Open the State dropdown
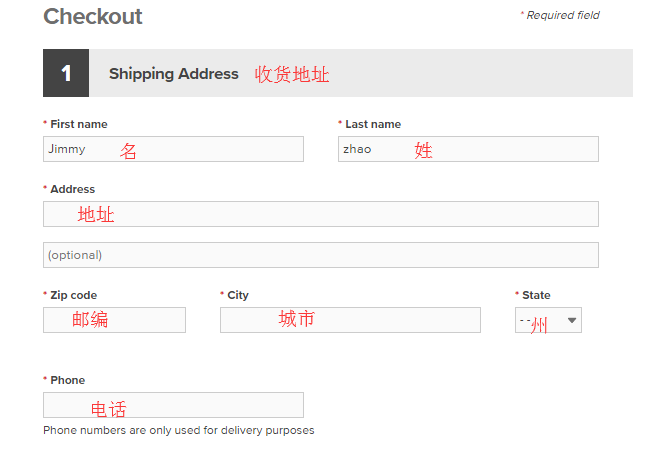 [x=548, y=320]
